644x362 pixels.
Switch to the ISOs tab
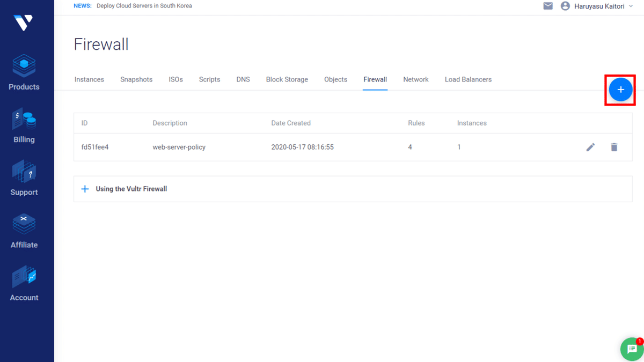coord(175,79)
